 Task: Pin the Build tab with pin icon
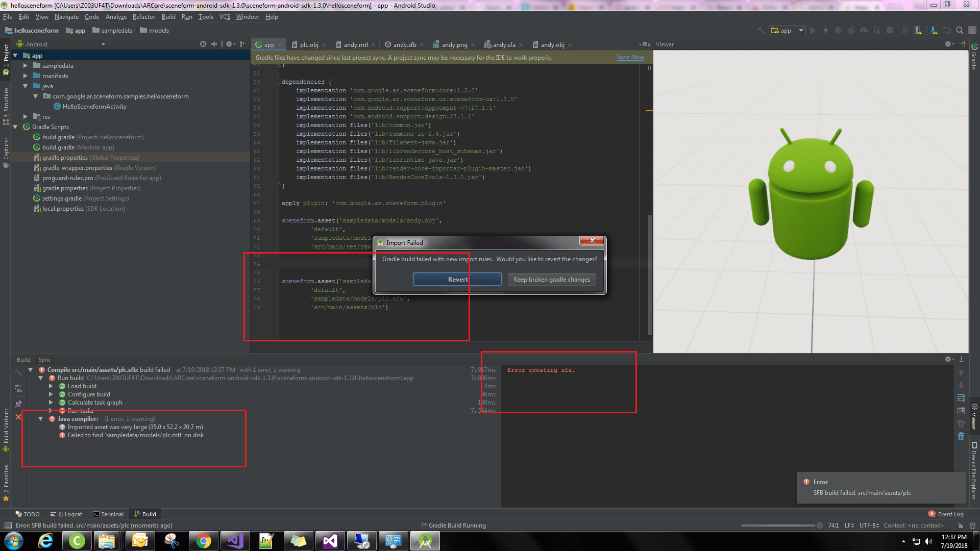click(x=18, y=404)
